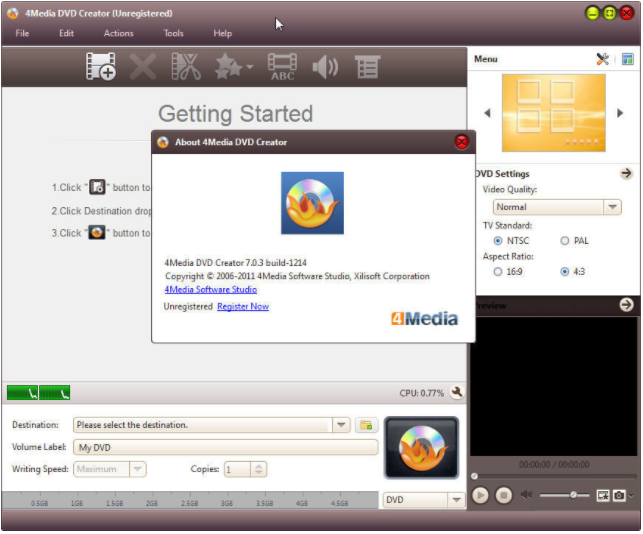Select the golden menu template thumbnail
Image resolution: width=643 pixels, height=534 pixels.
tap(554, 113)
